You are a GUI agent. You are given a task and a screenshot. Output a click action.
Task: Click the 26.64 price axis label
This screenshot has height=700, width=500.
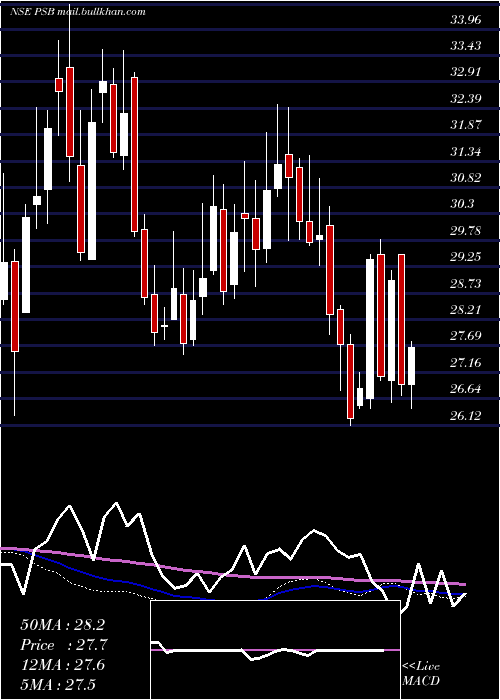(x=466, y=389)
